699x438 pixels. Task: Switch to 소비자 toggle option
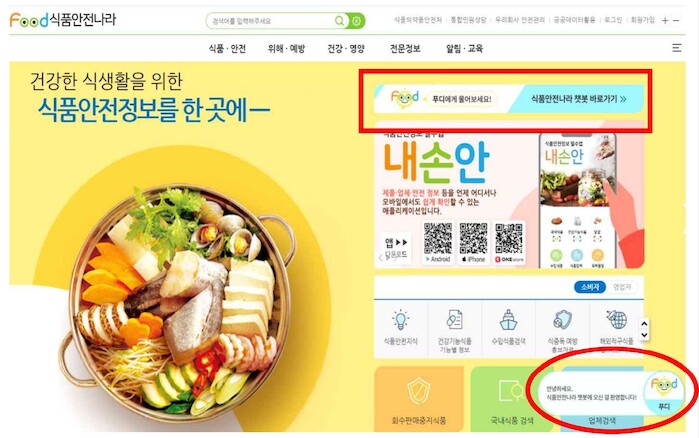(590, 287)
